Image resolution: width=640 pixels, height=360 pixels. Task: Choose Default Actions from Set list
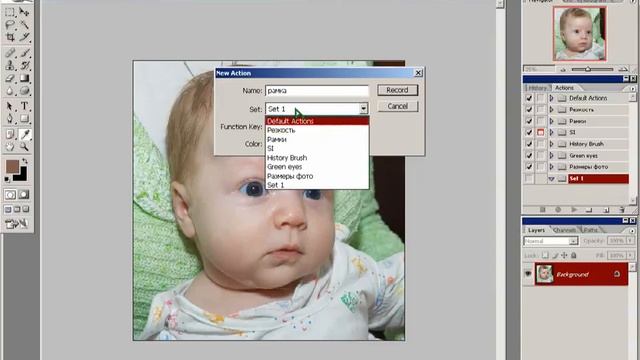(317, 121)
